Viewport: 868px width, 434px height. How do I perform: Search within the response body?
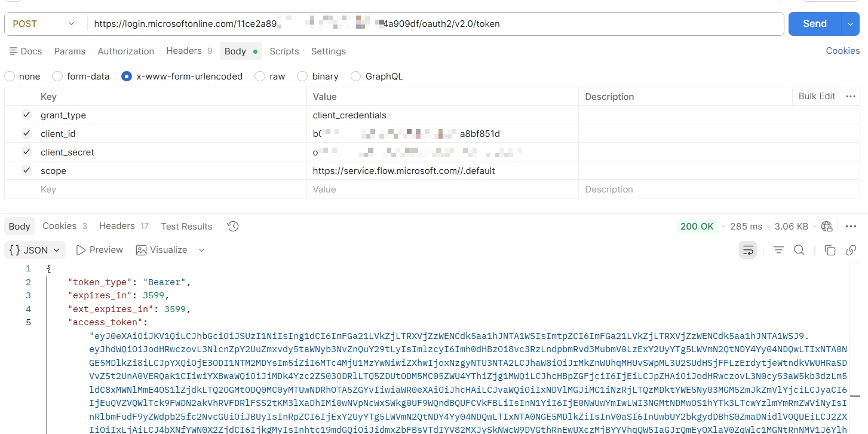coord(799,250)
